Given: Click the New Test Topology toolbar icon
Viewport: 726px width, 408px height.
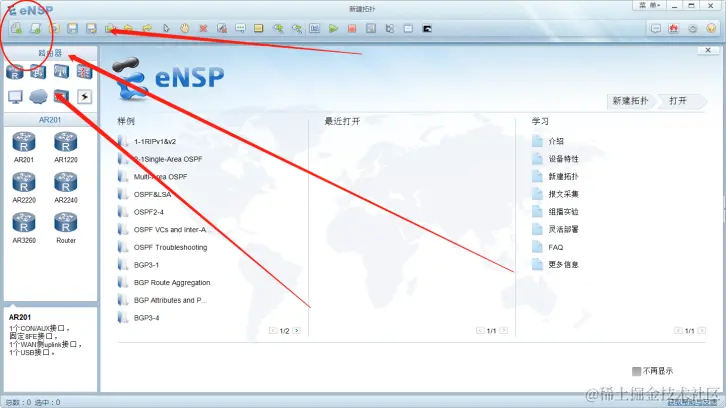Looking at the screenshot, I should [x=35, y=29].
